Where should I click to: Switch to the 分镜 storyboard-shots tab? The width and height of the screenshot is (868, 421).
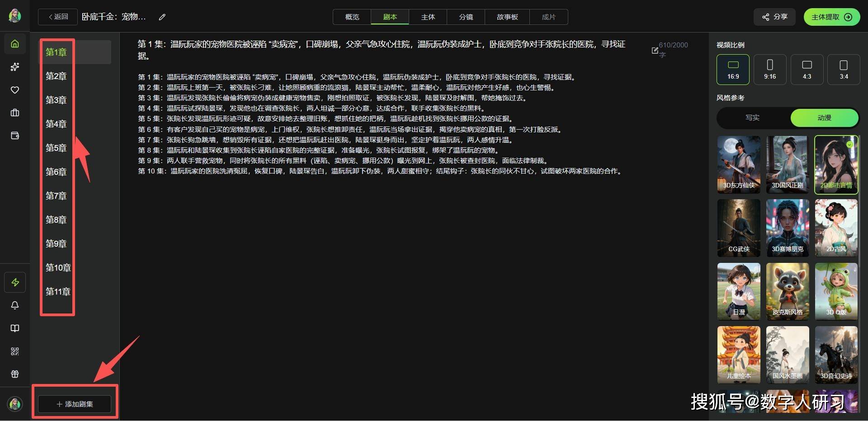coord(466,17)
